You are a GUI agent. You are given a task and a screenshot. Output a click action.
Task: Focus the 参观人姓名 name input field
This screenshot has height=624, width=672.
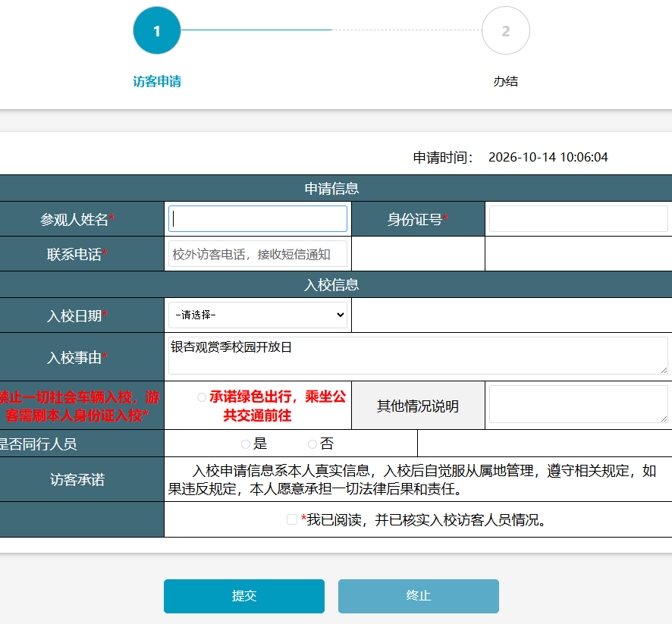pyautogui.click(x=258, y=219)
